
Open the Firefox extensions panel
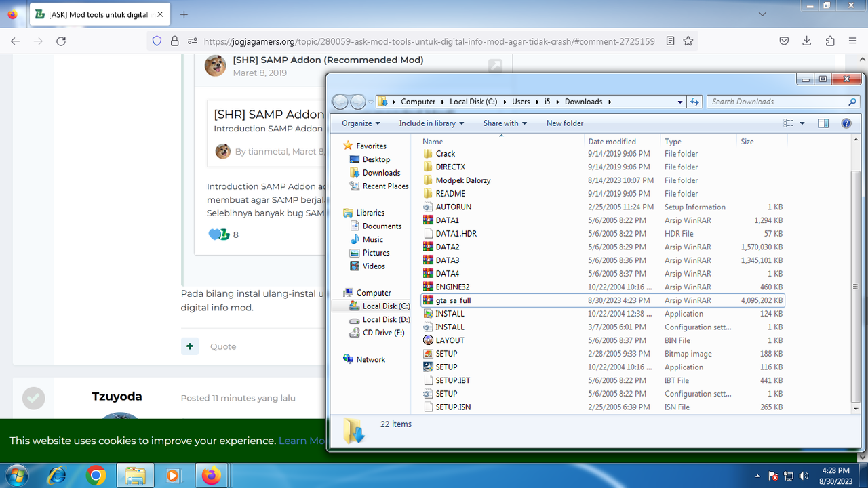coord(830,41)
